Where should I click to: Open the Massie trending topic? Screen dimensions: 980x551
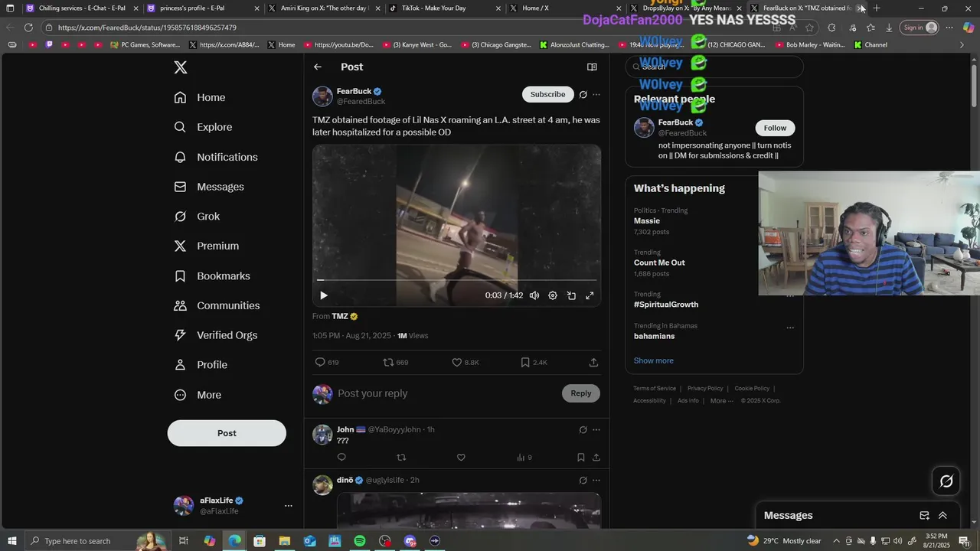[x=647, y=220]
